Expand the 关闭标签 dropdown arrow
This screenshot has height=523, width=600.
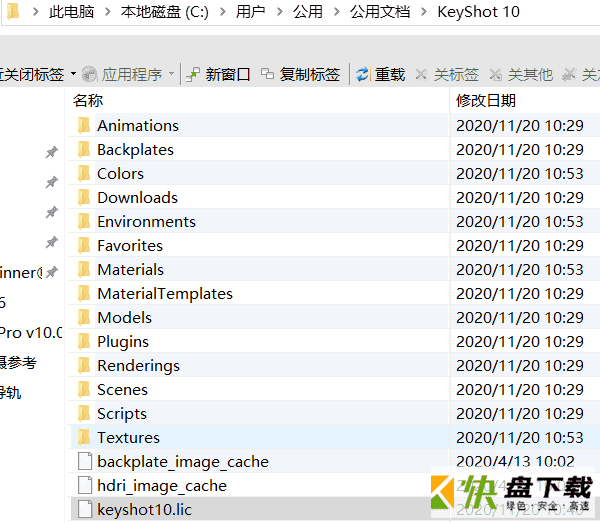pyautogui.click(x=73, y=73)
